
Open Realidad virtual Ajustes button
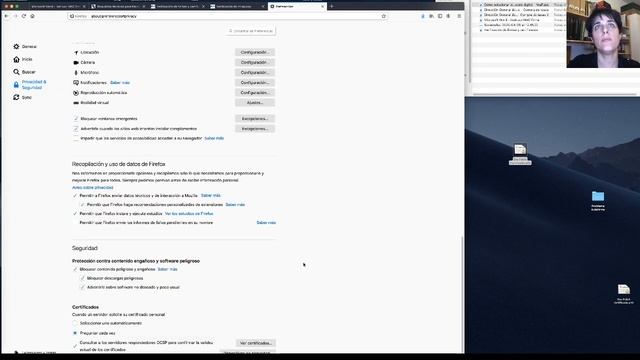(255, 103)
